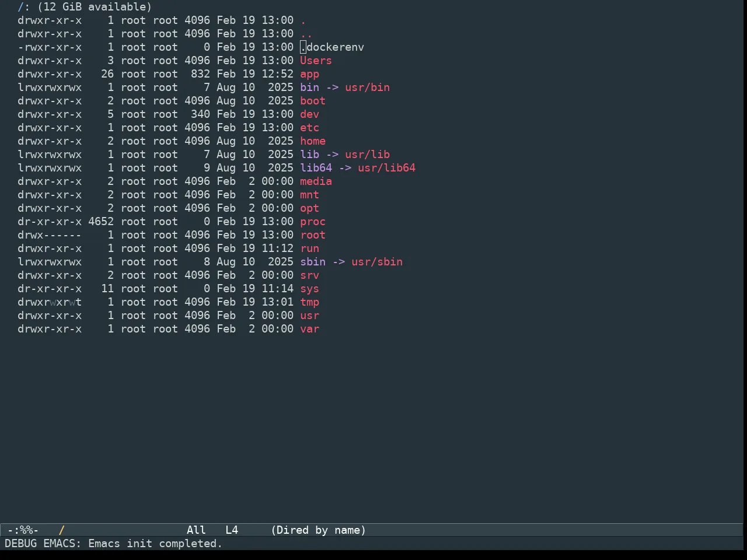Click the '-:%%-' buffer status indicator

tap(23, 530)
